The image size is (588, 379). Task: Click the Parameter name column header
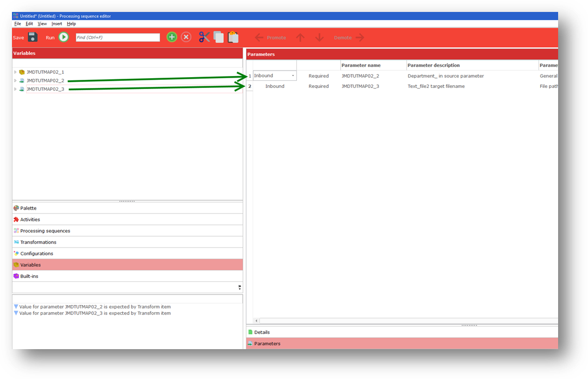click(373, 65)
